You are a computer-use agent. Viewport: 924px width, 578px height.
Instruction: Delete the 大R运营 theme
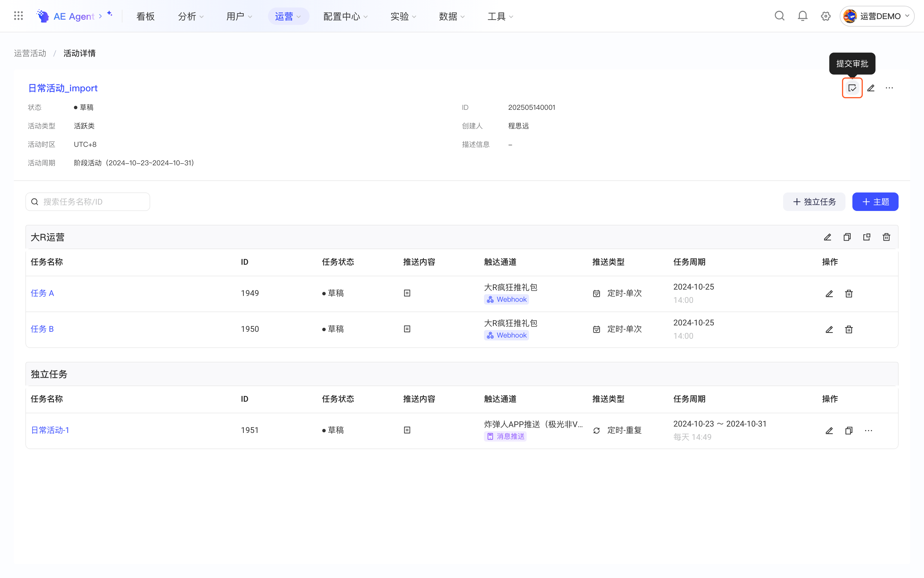tap(886, 237)
